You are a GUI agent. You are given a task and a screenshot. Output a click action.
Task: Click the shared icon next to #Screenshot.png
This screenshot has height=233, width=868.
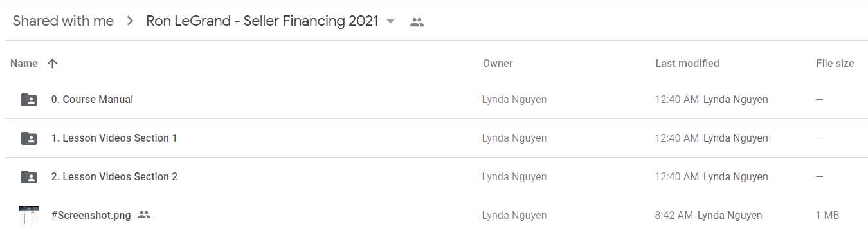point(144,215)
